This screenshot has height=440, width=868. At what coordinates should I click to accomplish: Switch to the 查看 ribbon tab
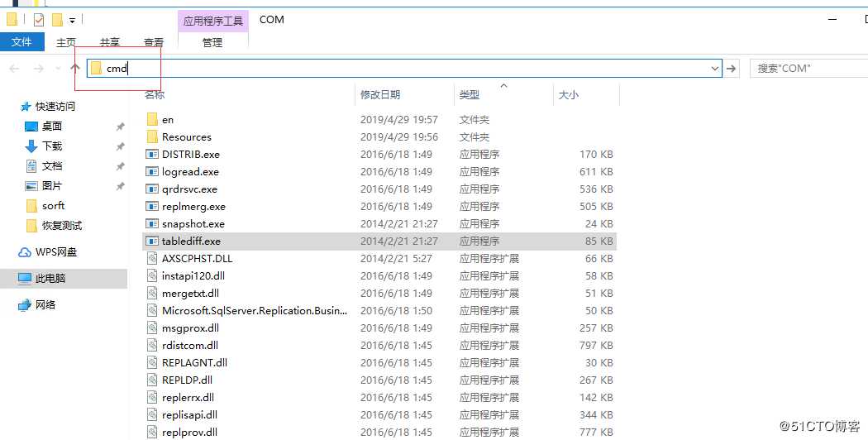pos(153,42)
